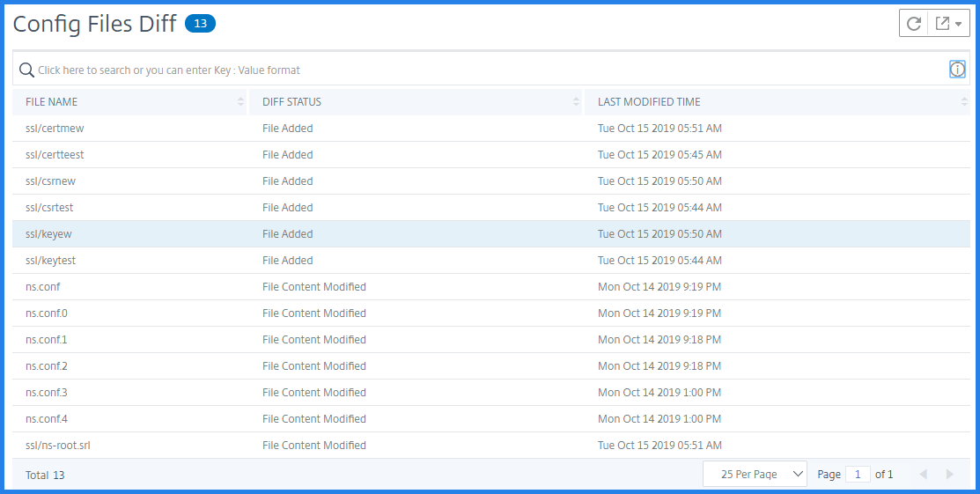Viewport: 980px width, 494px height.
Task: Open the export dropdown icon
Action: click(x=948, y=24)
